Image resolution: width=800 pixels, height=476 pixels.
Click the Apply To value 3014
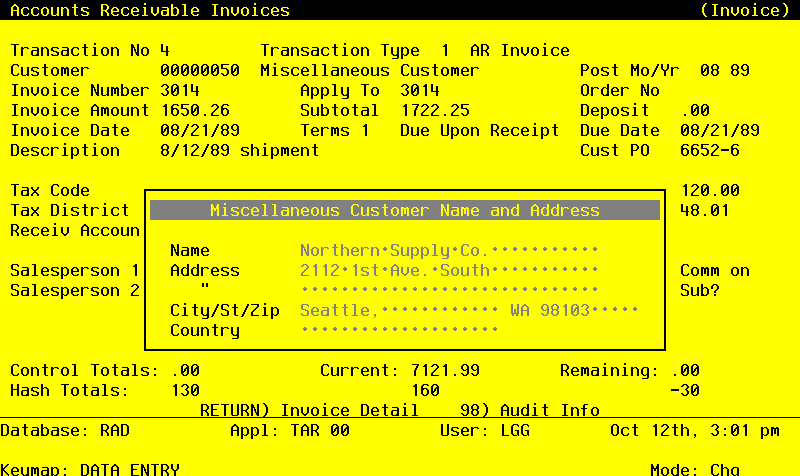click(419, 90)
